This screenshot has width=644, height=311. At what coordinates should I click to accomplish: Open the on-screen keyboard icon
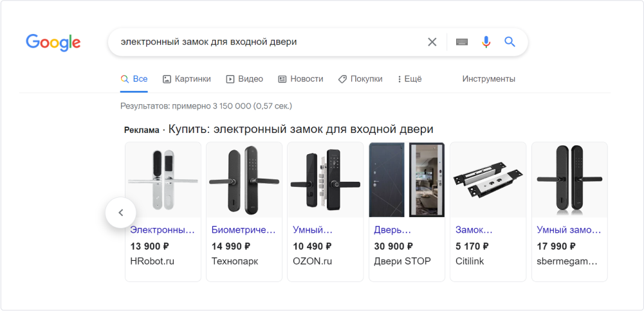click(462, 42)
